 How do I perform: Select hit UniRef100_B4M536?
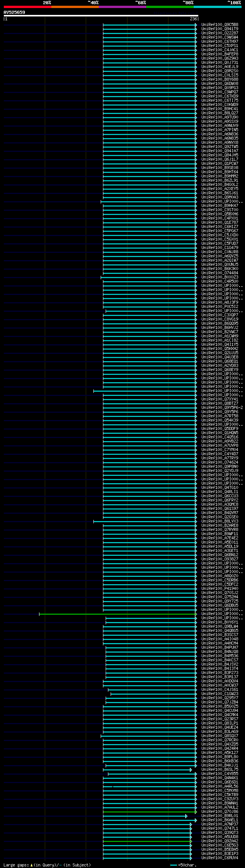(220, 656)
